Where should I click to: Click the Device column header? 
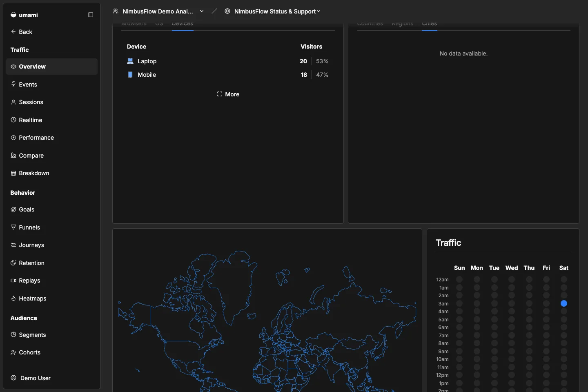[136, 47]
